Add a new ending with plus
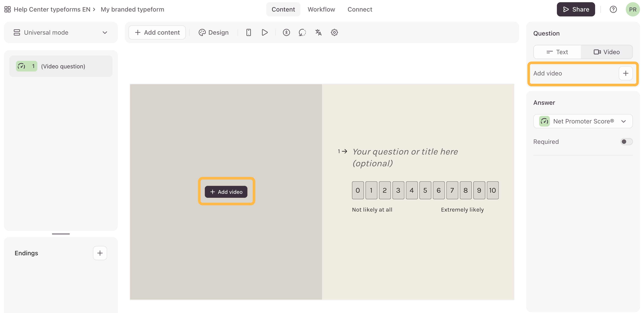Screen dimensions: 644x313 pyautogui.click(x=100, y=253)
